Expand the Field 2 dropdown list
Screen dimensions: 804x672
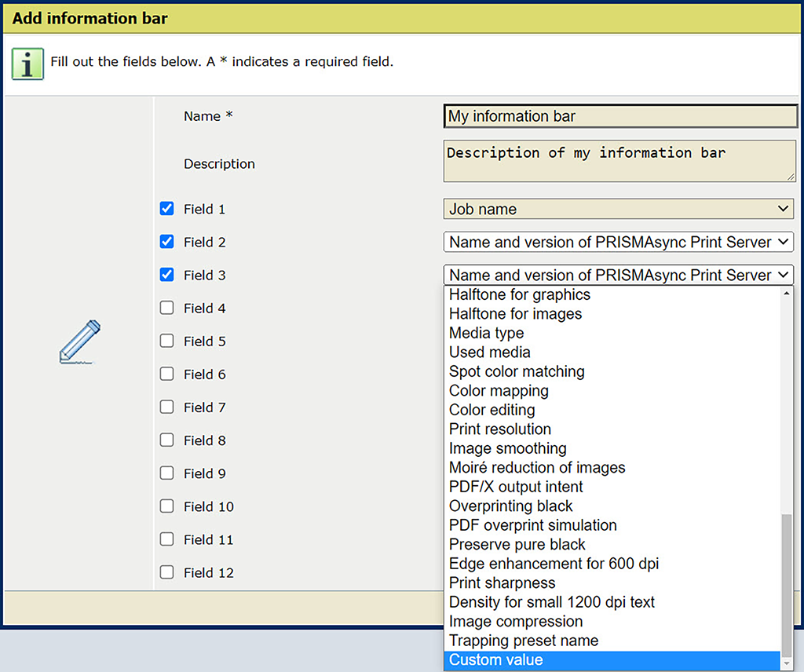(618, 243)
